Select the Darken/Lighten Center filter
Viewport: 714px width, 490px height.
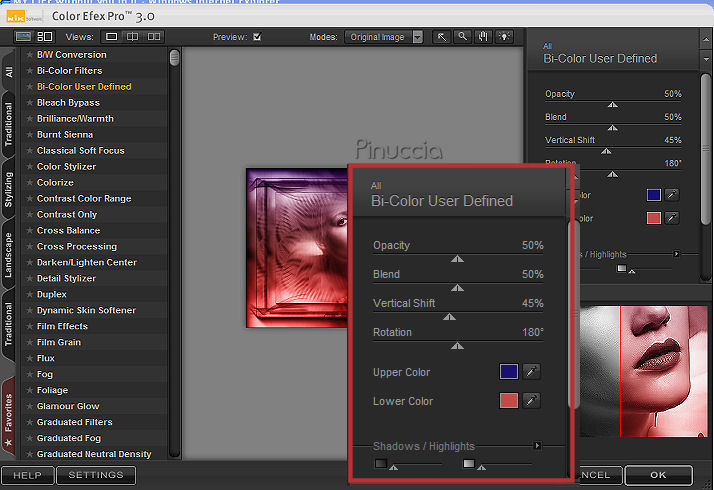coord(87,262)
